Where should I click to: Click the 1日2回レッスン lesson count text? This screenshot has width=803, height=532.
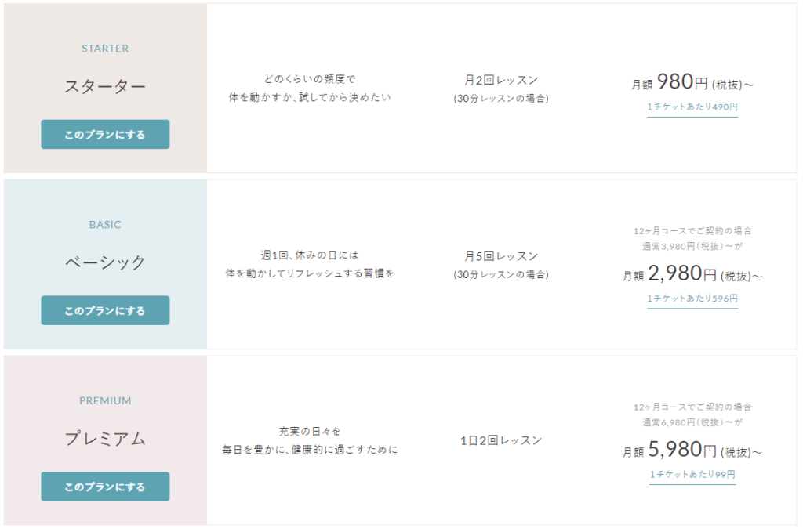pyautogui.click(x=501, y=440)
